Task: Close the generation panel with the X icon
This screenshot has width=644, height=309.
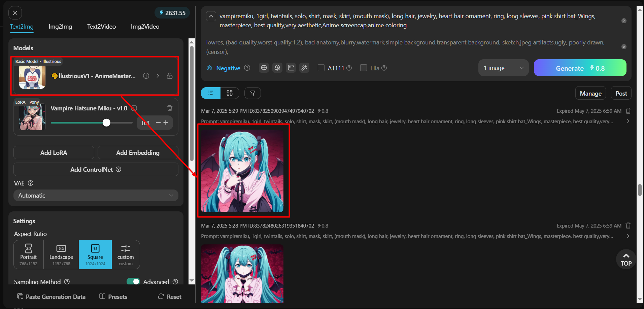Action: coord(15,13)
